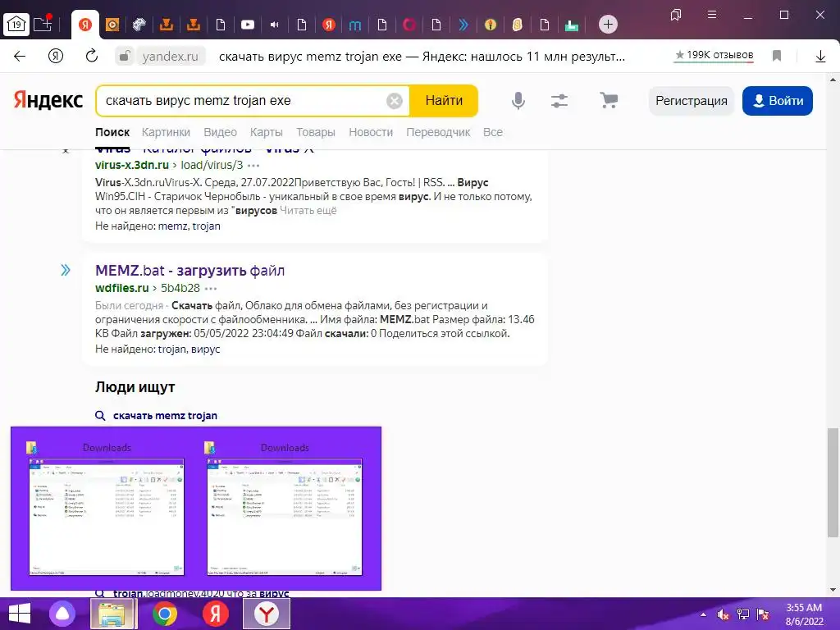Click the lock site-security icon
This screenshot has height=630, width=840.
coord(125,56)
